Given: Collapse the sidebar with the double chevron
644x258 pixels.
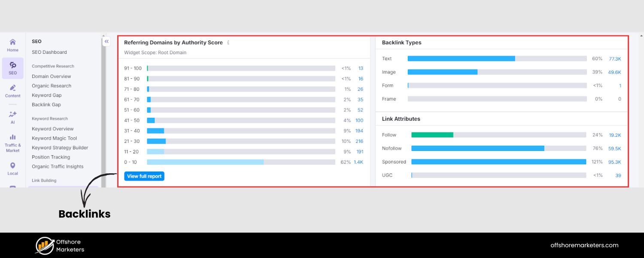Looking at the screenshot, I should click(x=106, y=41).
